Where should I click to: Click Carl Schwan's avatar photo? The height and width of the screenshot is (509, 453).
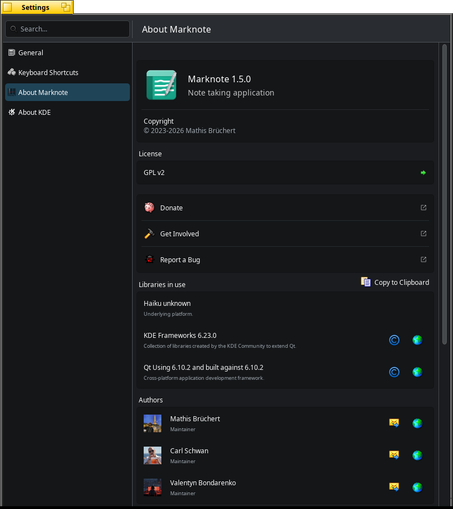pos(152,455)
